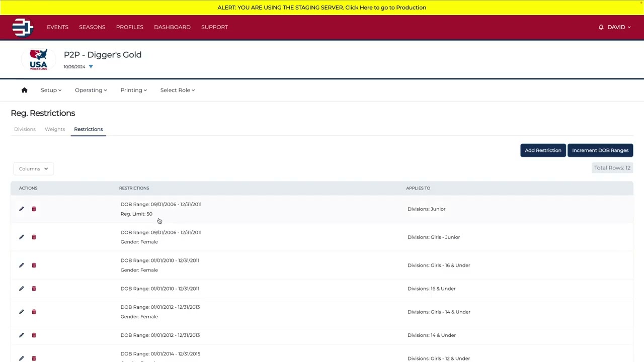Click Increment DOB Ranges button
The height and width of the screenshot is (362, 644).
[x=600, y=150]
